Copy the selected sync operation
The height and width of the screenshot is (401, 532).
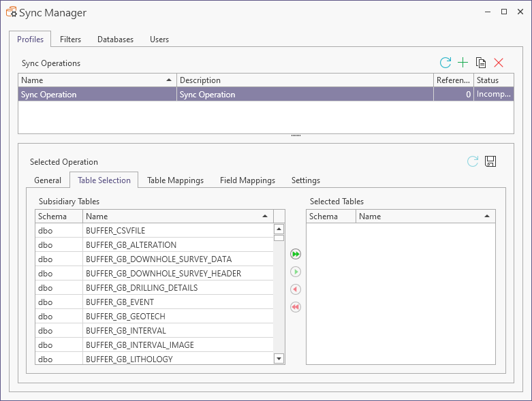(481, 63)
